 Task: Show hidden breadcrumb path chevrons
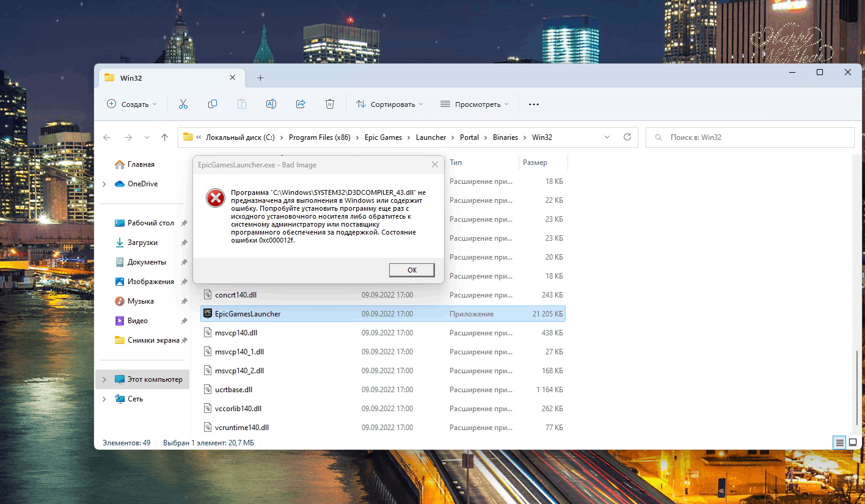(x=199, y=137)
